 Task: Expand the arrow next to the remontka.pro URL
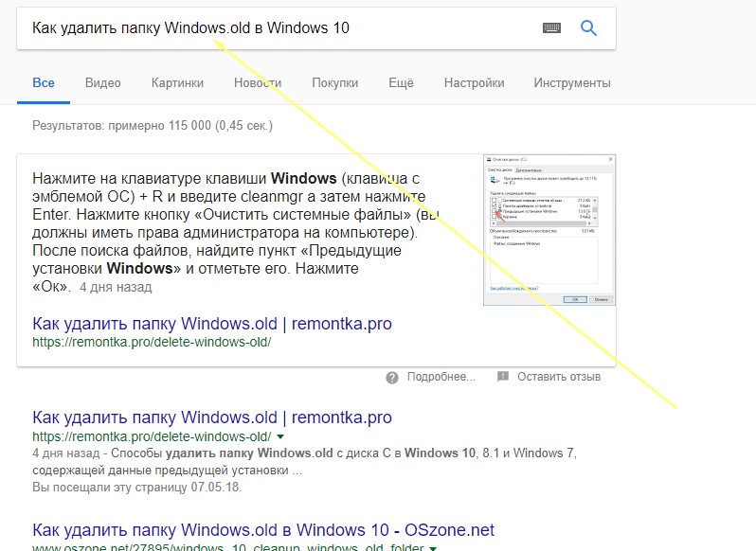point(280,436)
